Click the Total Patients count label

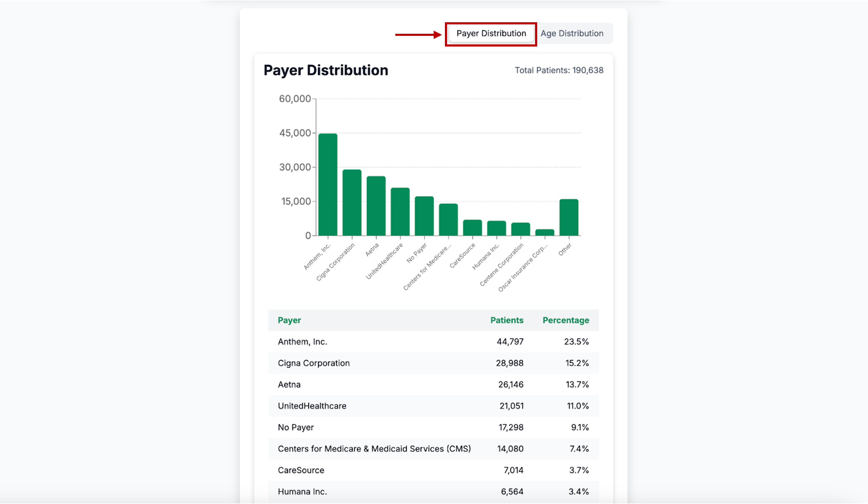tap(559, 70)
